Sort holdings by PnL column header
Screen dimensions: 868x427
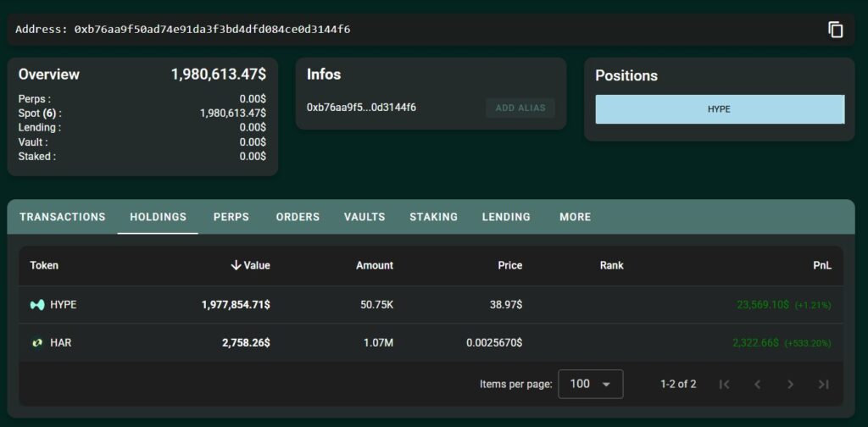822,265
